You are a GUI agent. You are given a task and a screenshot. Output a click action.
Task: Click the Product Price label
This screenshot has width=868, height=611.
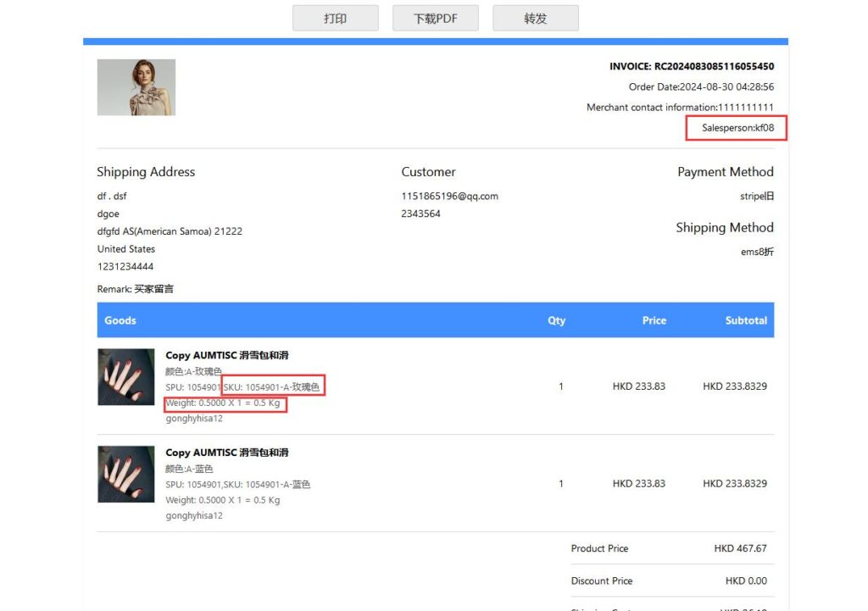[599, 548]
